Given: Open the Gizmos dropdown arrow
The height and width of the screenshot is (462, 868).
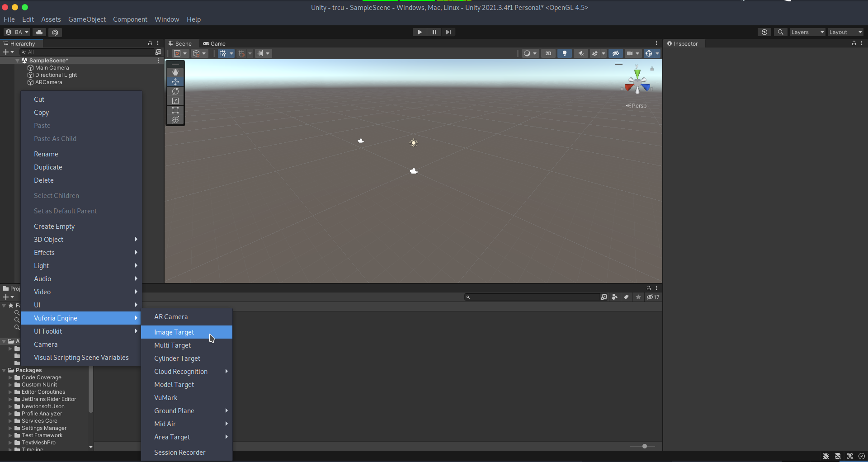Looking at the screenshot, I should pyautogui.click(x=657, y=53).
